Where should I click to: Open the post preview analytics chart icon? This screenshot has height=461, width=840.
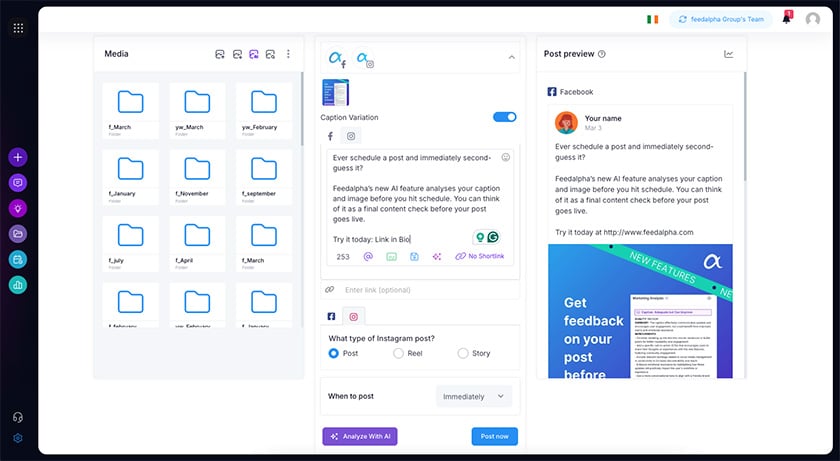729,54
